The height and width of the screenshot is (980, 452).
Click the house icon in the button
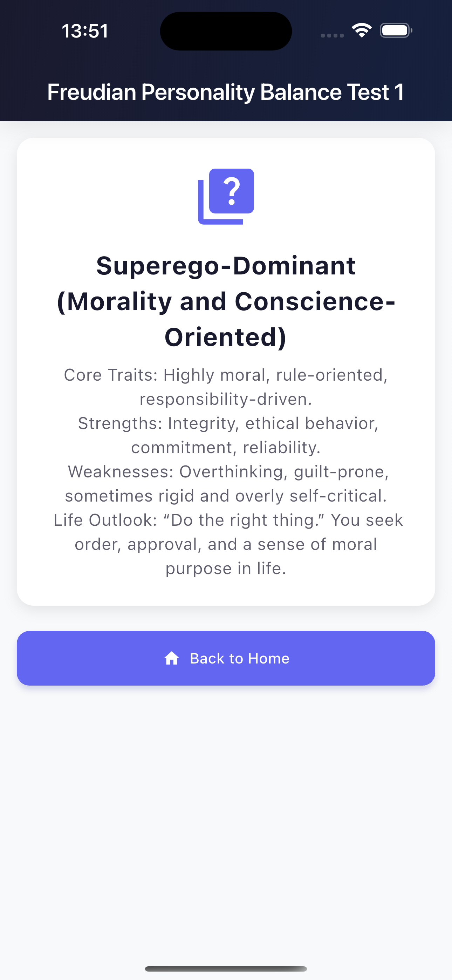(172, 658)
